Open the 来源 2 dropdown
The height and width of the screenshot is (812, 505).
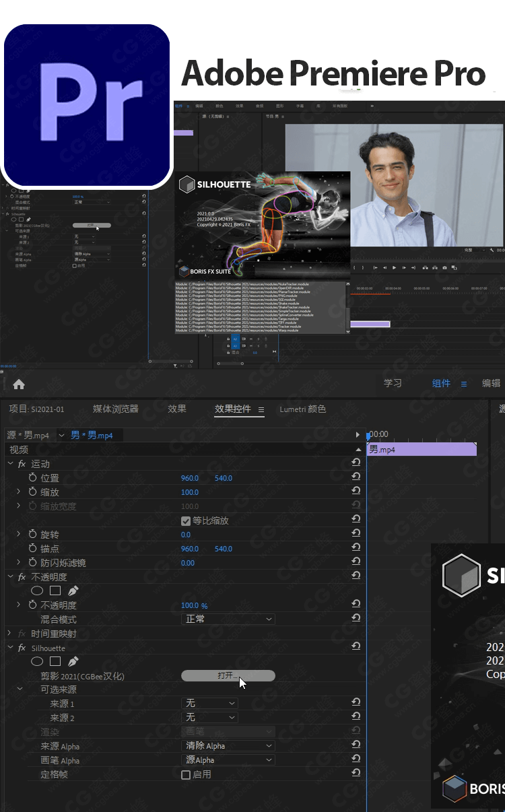[210, 717]
